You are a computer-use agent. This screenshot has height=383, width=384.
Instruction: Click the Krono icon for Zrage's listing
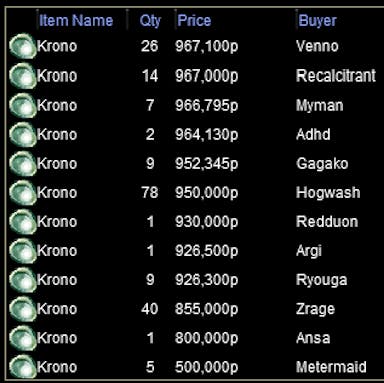point(23,309)
